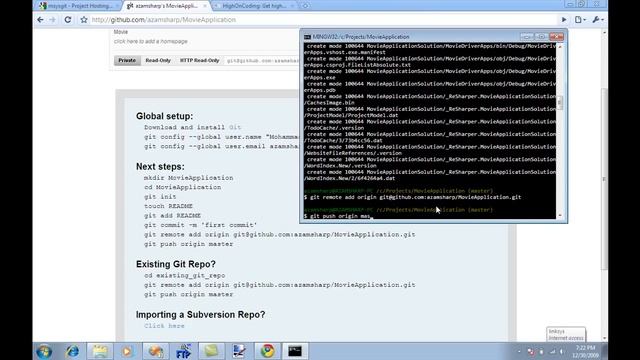Open the Git download link
This screenshot has height=360, width=640.
(x=235, y=127)
